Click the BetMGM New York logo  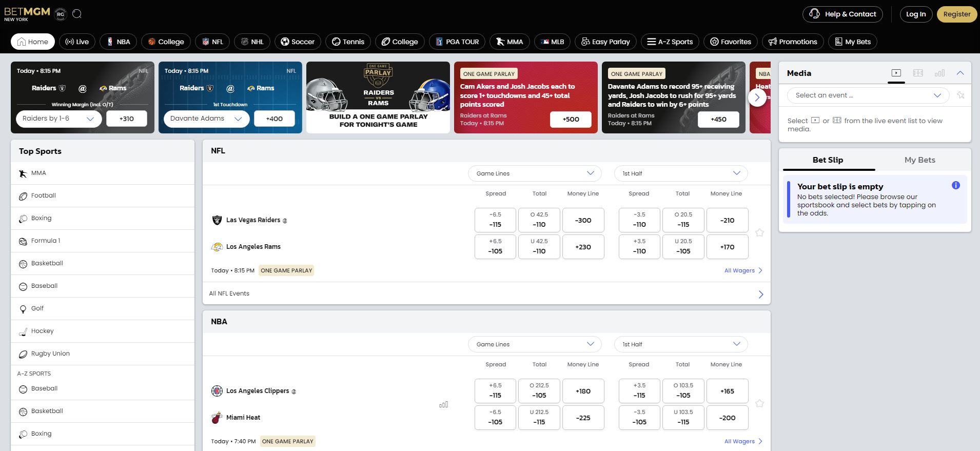pyautogui.click(x=27, y=14)
